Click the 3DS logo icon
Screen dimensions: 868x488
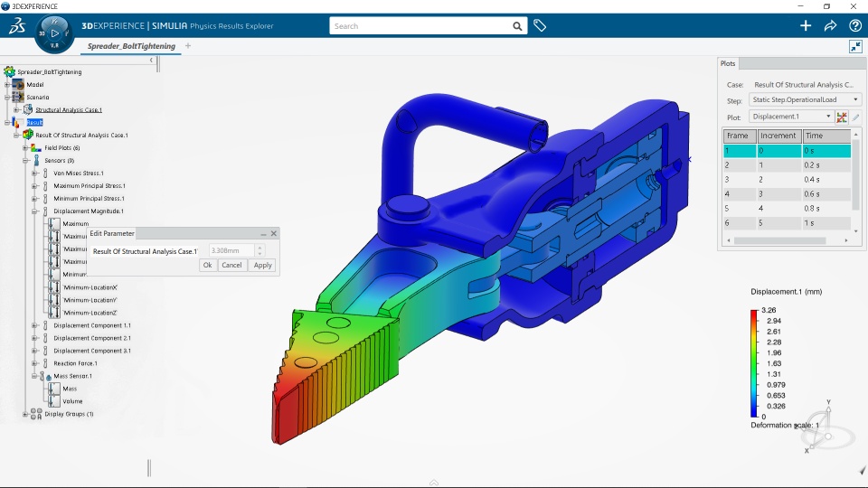16,25
